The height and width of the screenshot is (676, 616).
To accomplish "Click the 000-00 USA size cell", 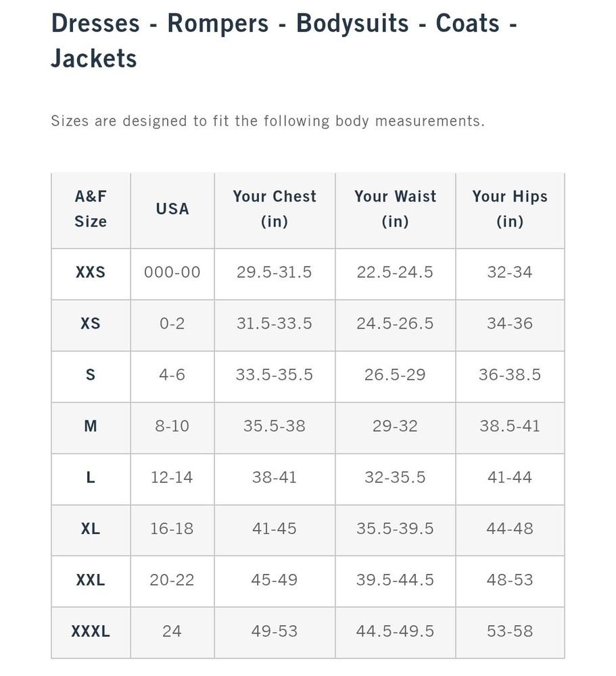I will click(x=172, y=272).
